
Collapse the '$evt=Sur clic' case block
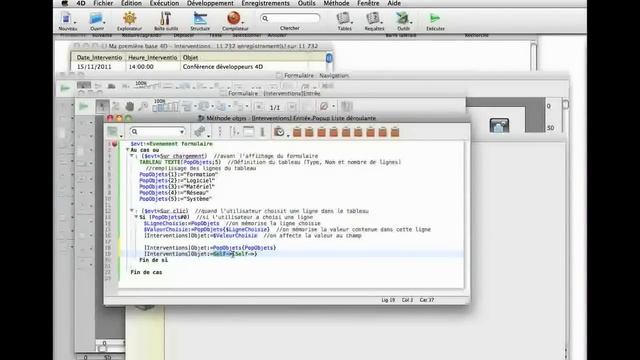132,211
